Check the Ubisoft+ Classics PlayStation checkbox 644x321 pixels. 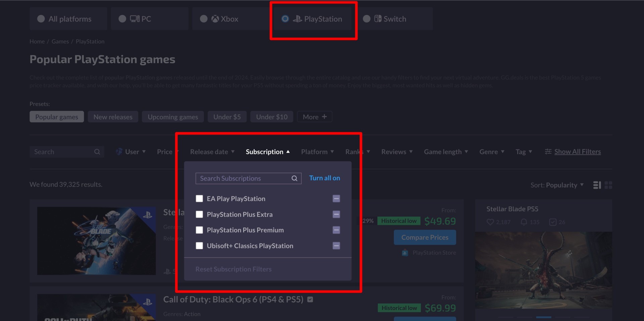click(199, 246)
